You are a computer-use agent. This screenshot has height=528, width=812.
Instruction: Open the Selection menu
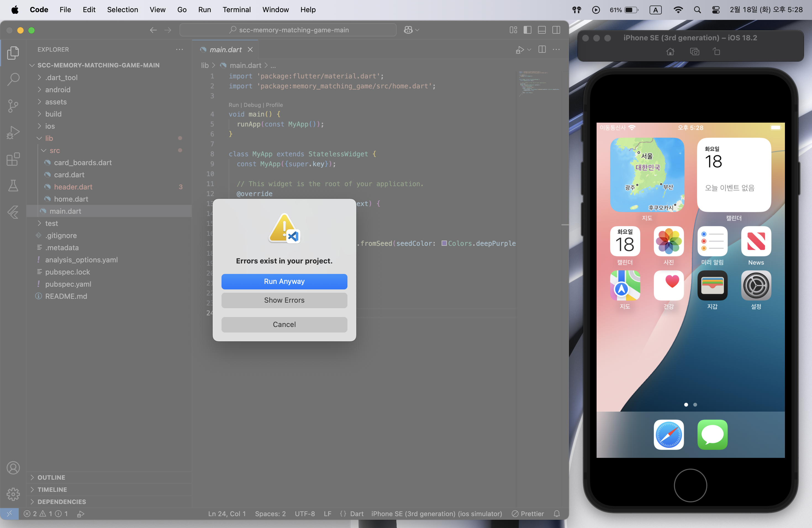point(122,10)
